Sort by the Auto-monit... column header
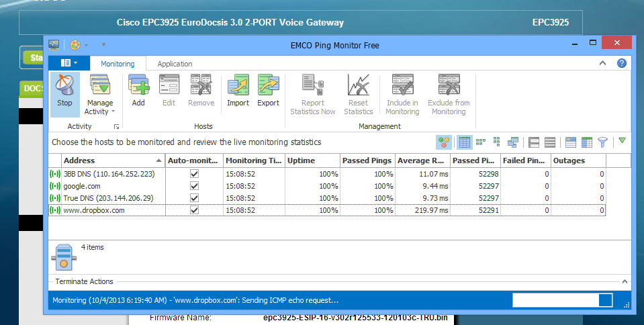Screen dimensions: 644x325 click(194, 160)
